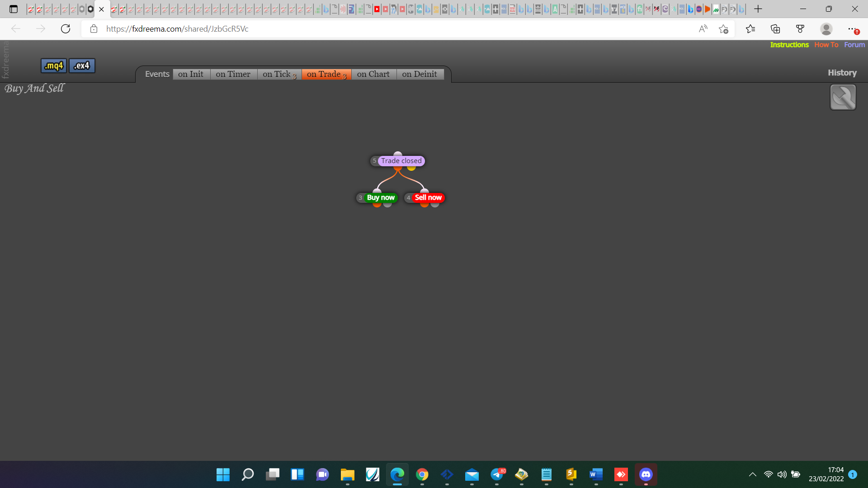Visit the Forum link
The image size is (868, 488).
[x=854, y=45]
